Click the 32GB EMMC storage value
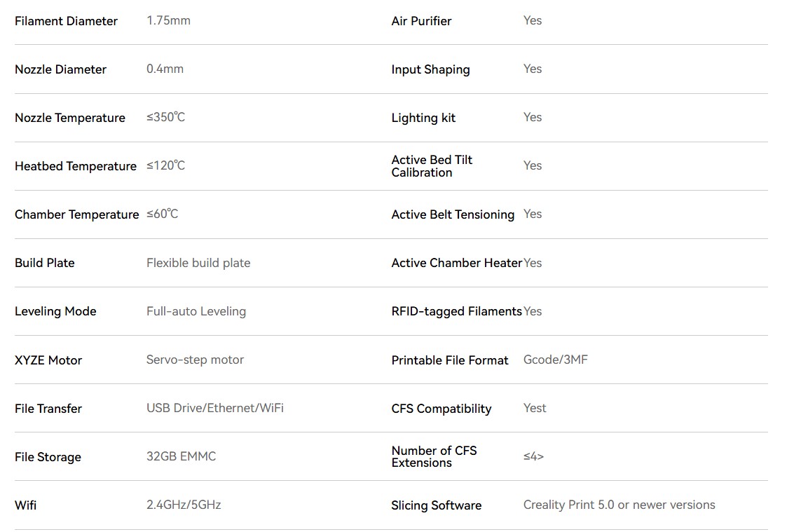 [x=182, y=456]
